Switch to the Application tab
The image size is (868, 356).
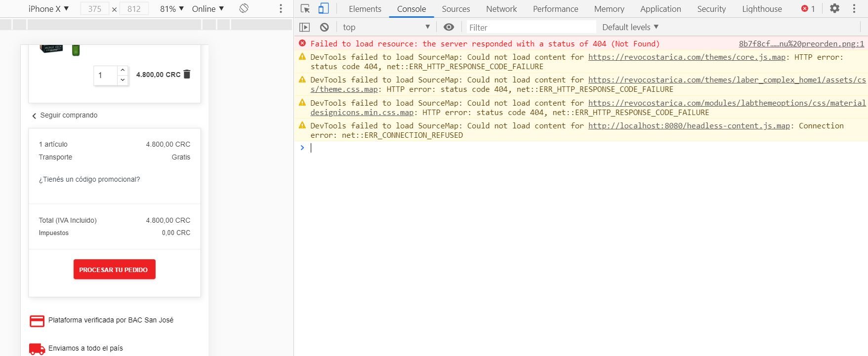point(661,9)
